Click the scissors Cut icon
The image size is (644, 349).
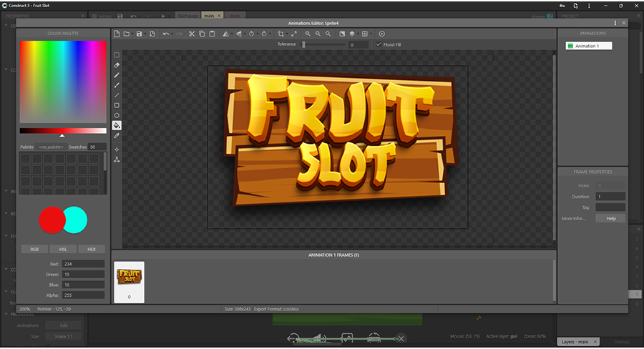click(192, 34)
